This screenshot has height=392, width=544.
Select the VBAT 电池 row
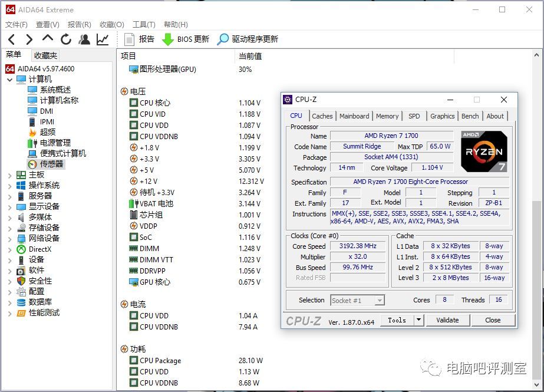pyautogui.click(x=196, y=203)
